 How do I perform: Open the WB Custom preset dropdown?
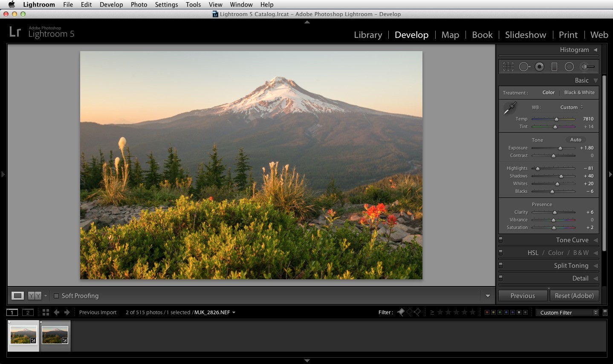tap(572, 107)
